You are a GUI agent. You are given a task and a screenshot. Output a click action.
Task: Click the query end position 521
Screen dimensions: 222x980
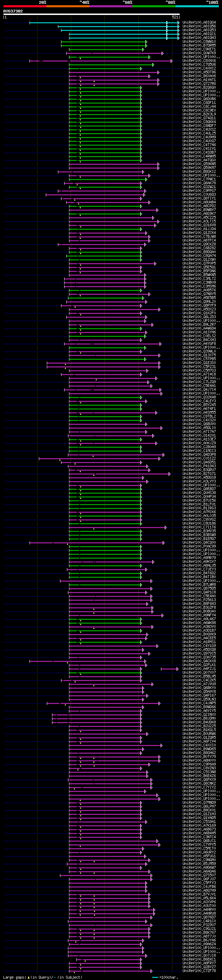pos(175,17)
